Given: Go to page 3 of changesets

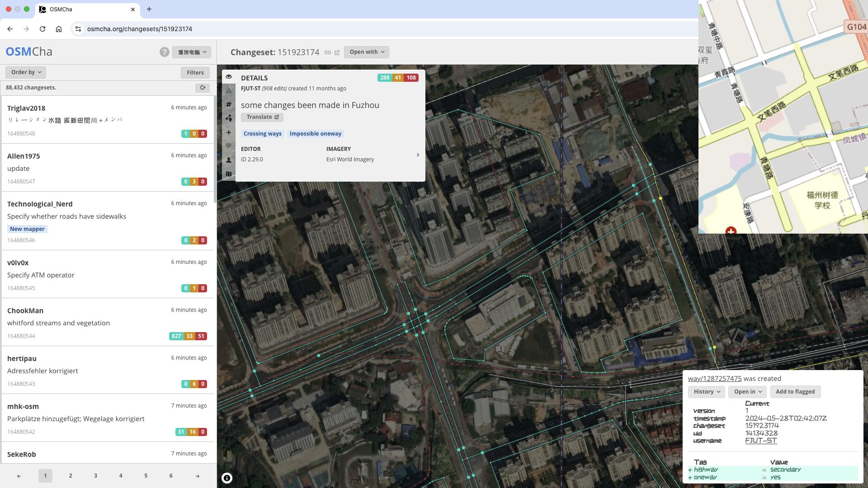Looking at the screenshot, I should [x=95, y=476].
